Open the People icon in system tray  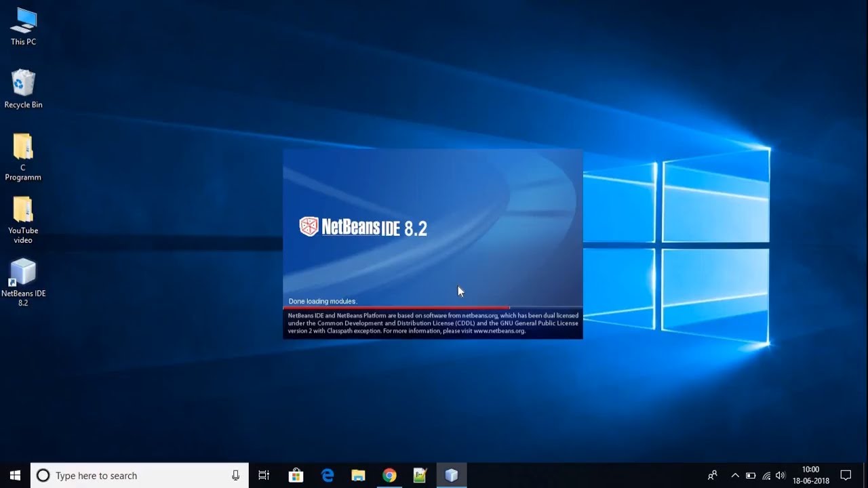[x=712, y=476]
